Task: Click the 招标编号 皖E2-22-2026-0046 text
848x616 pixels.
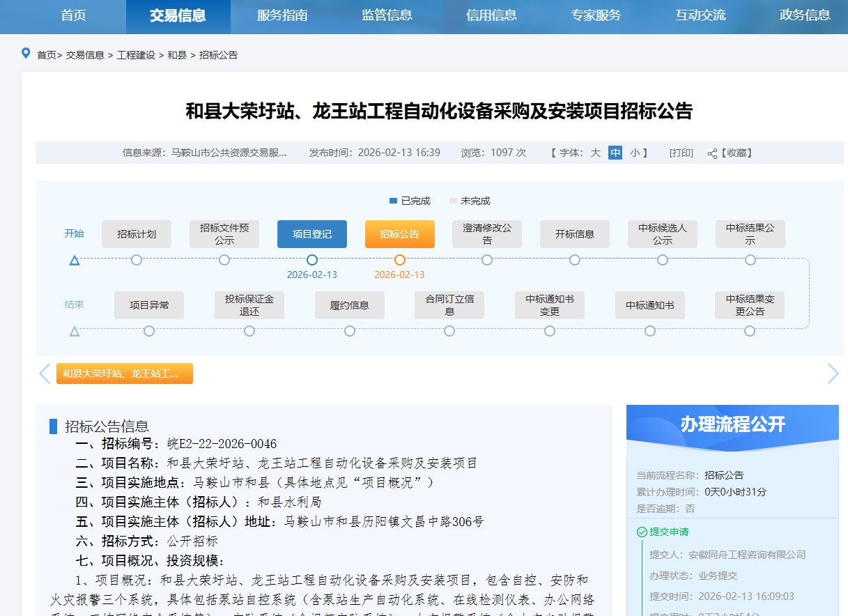Action: [176, 444]
